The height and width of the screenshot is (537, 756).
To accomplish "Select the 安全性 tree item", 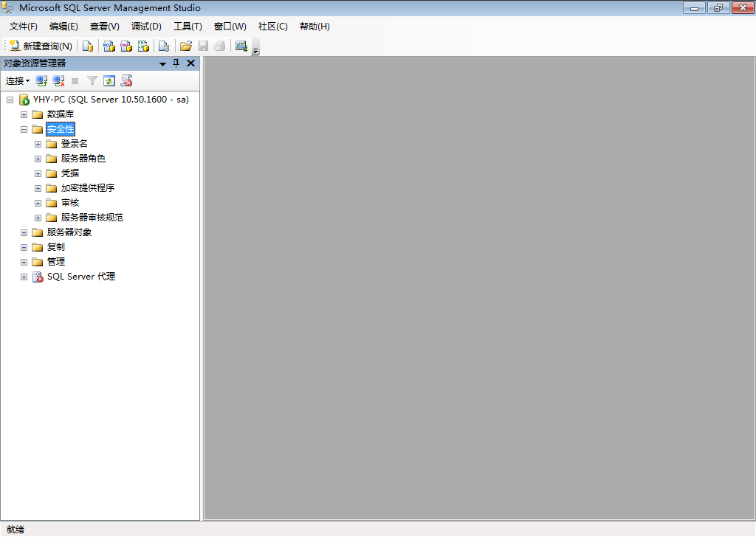I will [x=61, y=129].
